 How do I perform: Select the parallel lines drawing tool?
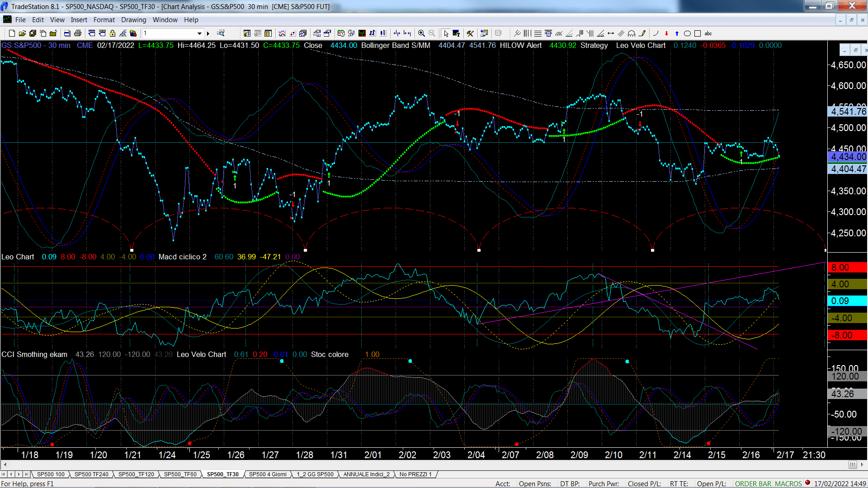click(621, 33)
